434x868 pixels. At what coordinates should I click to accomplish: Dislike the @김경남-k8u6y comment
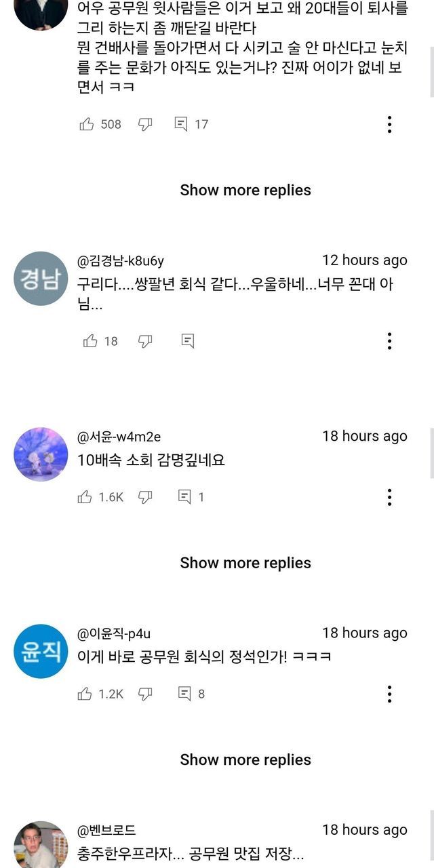click(145, 340)
